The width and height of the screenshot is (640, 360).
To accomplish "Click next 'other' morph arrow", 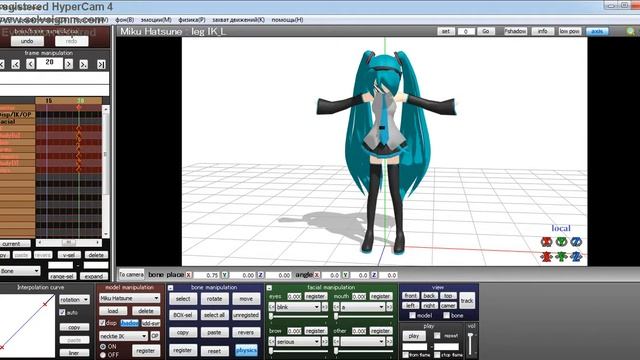I will [x=390, y=341].
